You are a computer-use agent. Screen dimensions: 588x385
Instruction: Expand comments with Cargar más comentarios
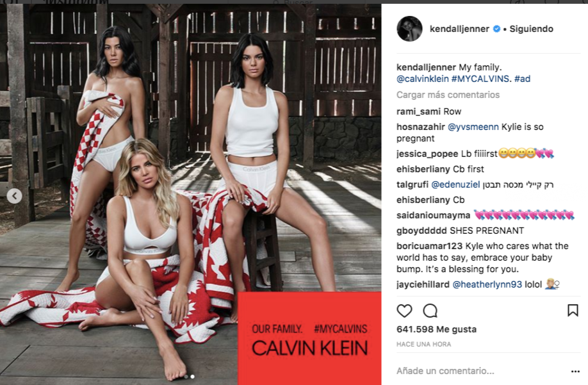[x=448, y=95]
